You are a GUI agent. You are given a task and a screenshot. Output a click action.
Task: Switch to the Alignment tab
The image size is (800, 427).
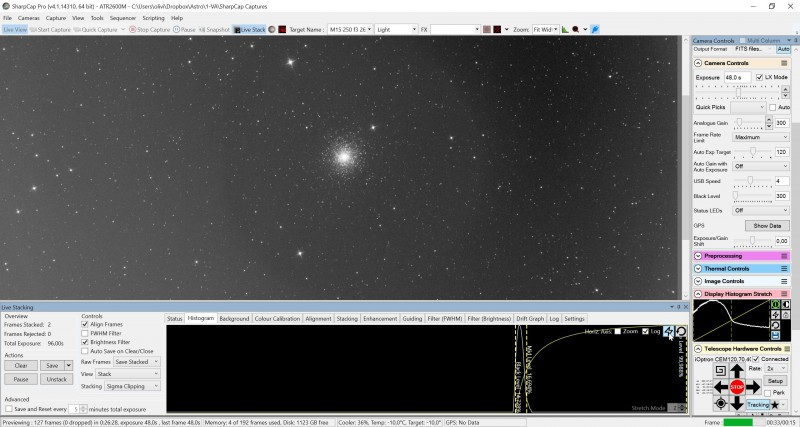(318, 318)
